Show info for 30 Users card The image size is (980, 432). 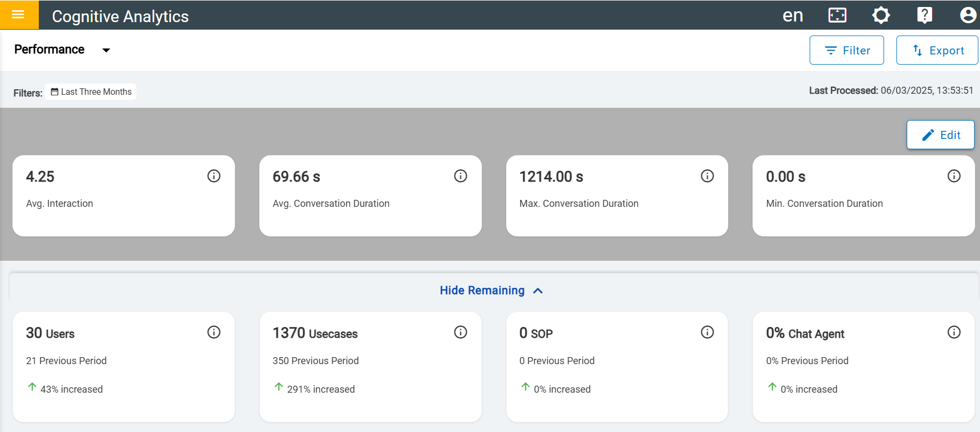point(214,332)
